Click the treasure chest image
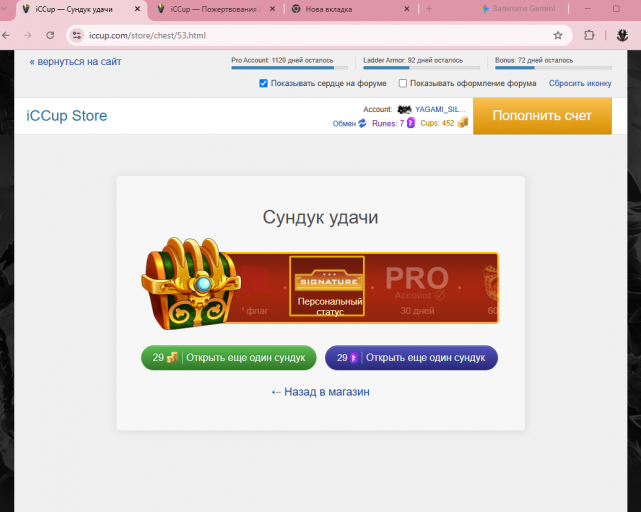Viewport: 641px width, 512px height. (x=191, y=284)
